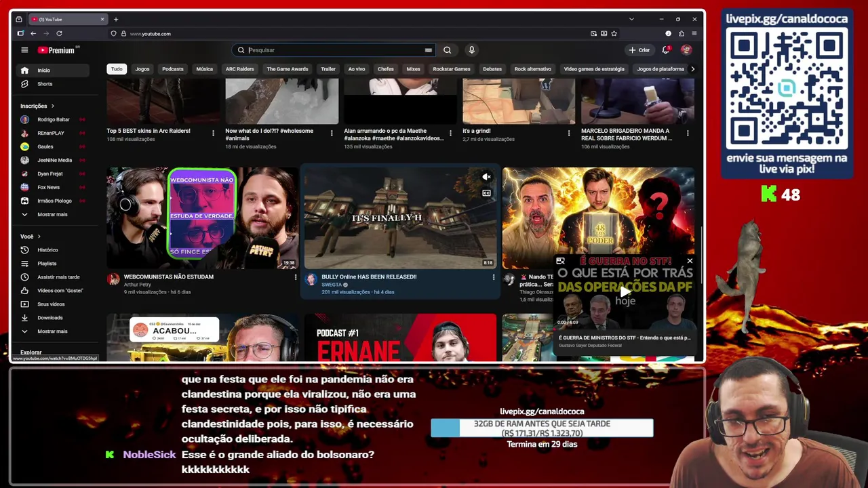Show more category chips with right arrow
868x488 pixels.
[692, 69]
